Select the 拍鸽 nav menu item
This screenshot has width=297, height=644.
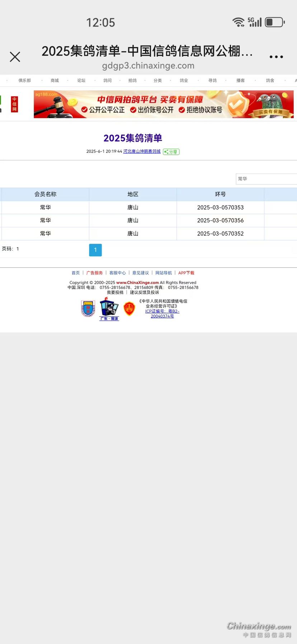[x=132, y=80]
